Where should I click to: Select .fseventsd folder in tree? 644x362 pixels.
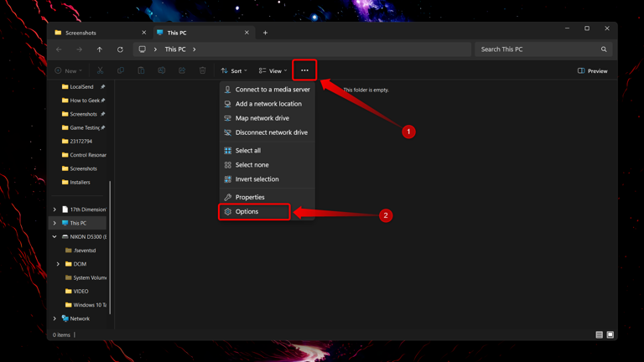coord(80,251)
